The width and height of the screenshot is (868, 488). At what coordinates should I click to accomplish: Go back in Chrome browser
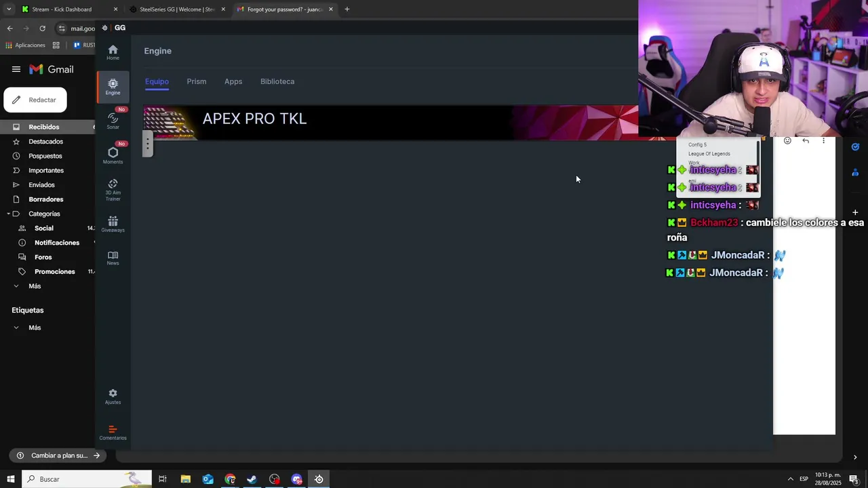(x=9, y=28)
